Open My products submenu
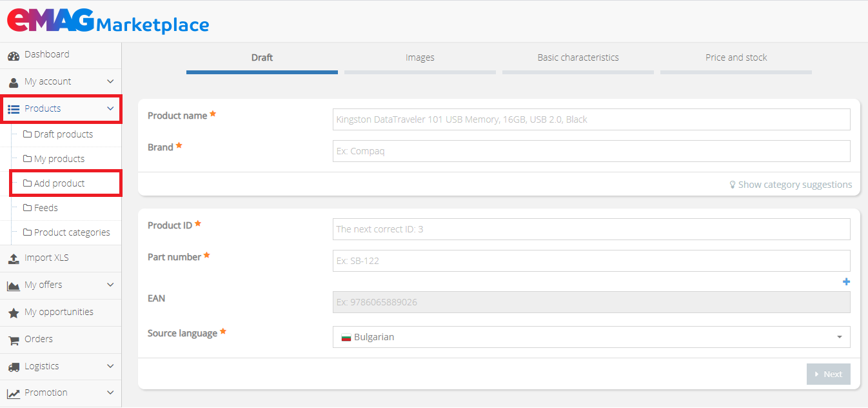The width and height of the screenshot is (868, 408). coord(59,159)
